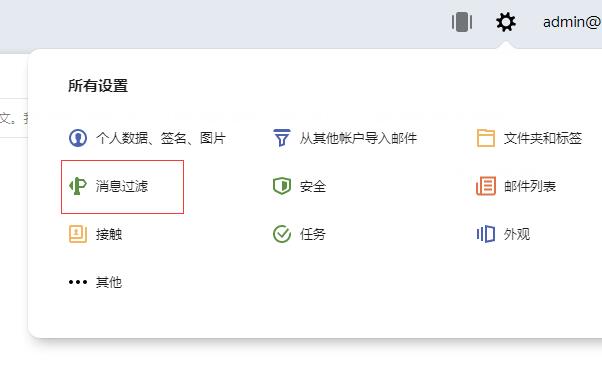Click the appearance icon for 外观

click(486, 234)
